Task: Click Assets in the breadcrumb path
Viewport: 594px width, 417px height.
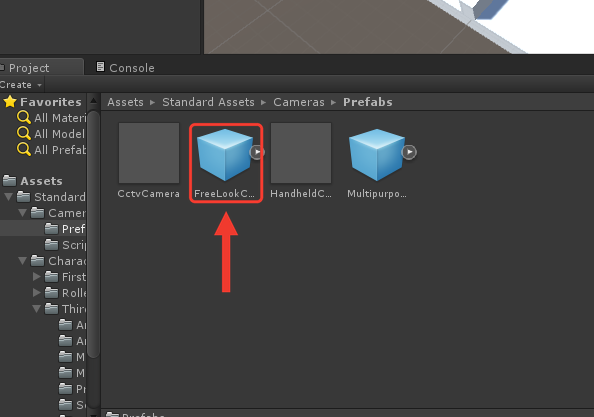Action: [x=125, y=102]
